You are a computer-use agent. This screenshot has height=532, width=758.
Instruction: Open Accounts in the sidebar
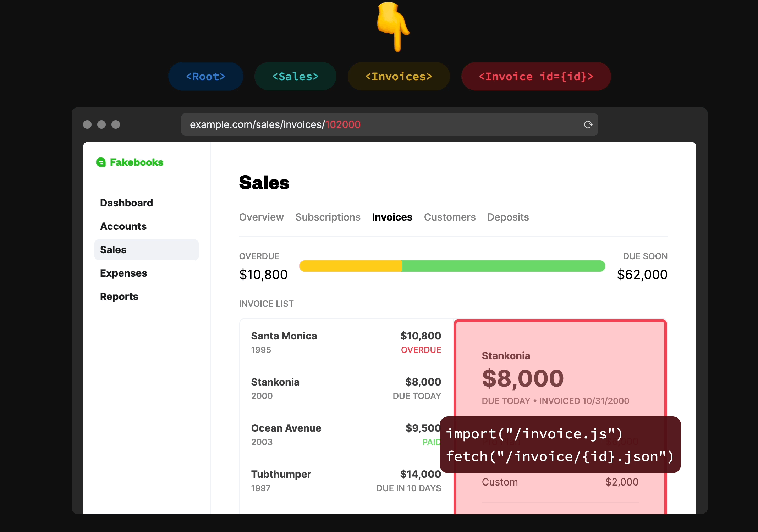[x=123, y=226]
